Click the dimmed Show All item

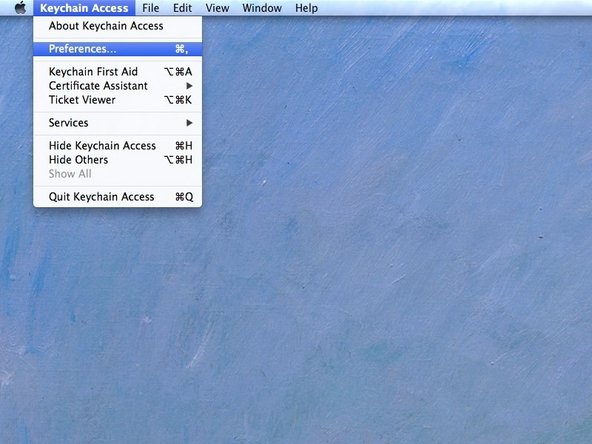coord(117,174)
